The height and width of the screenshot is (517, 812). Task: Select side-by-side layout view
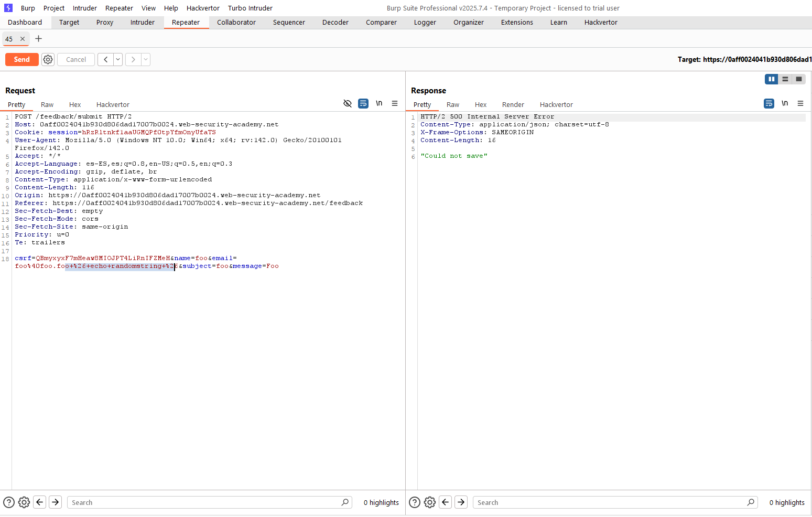point(771,79)
